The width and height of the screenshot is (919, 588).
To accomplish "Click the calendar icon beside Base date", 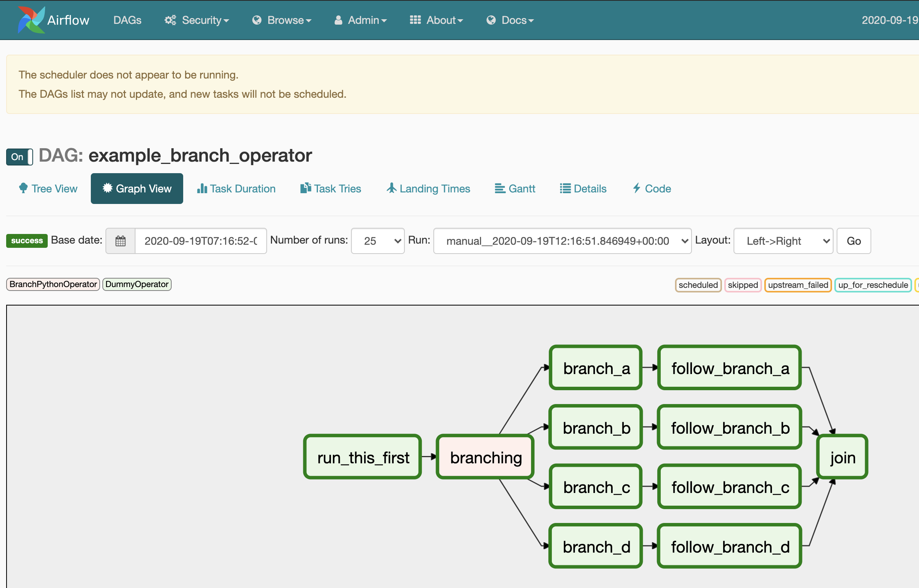I will (x=120, y=241).
